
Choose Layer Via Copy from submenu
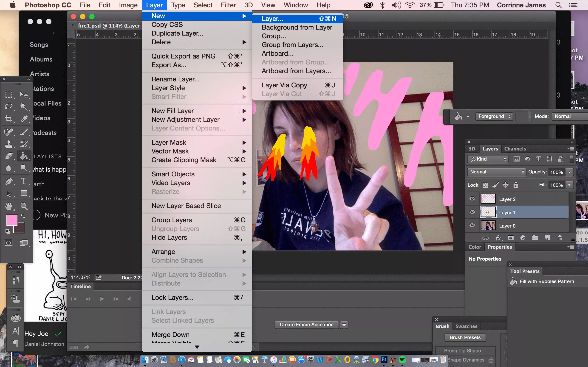tap(284, 85)
